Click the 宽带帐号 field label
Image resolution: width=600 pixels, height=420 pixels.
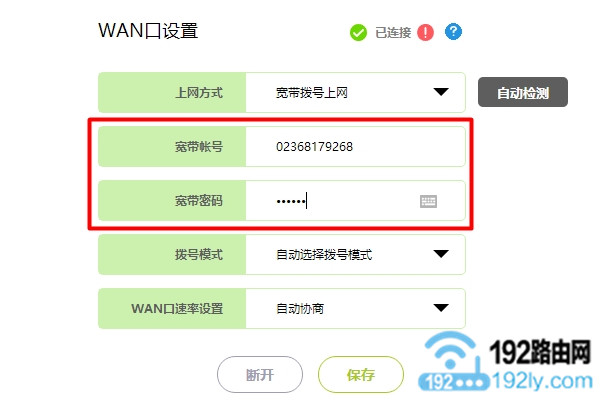click(199, 147)
